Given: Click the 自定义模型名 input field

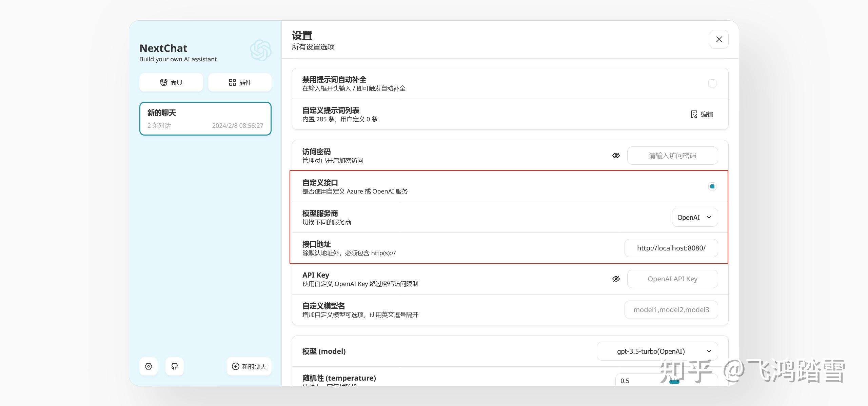Looking at the screenshot, I should coord(671,310).
